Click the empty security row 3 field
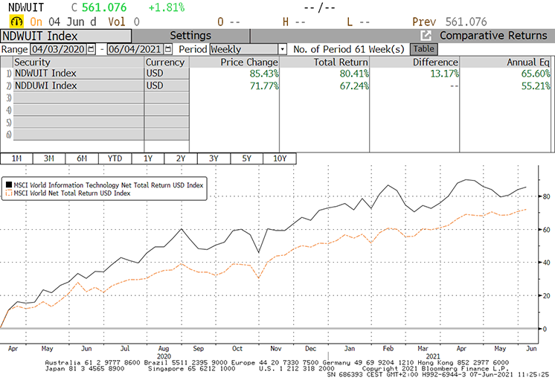 click(x=79, y=98)
